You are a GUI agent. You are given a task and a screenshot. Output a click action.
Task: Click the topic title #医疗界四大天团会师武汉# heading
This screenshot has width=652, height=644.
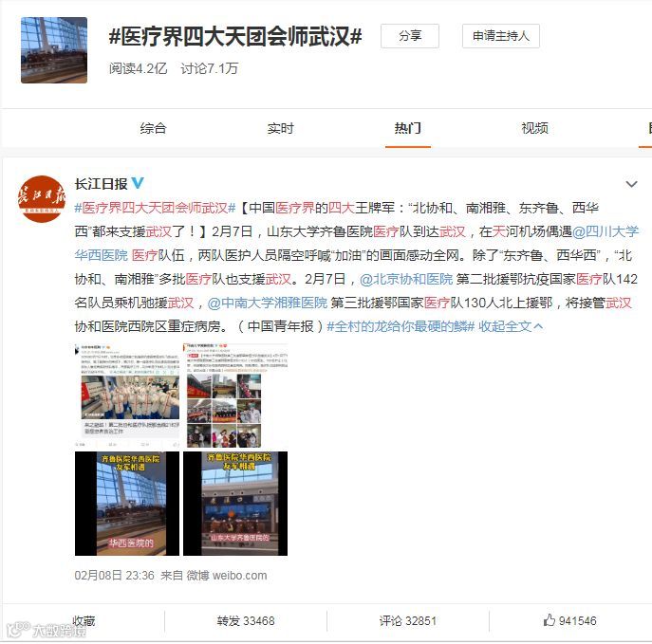[x=235, y=37]
